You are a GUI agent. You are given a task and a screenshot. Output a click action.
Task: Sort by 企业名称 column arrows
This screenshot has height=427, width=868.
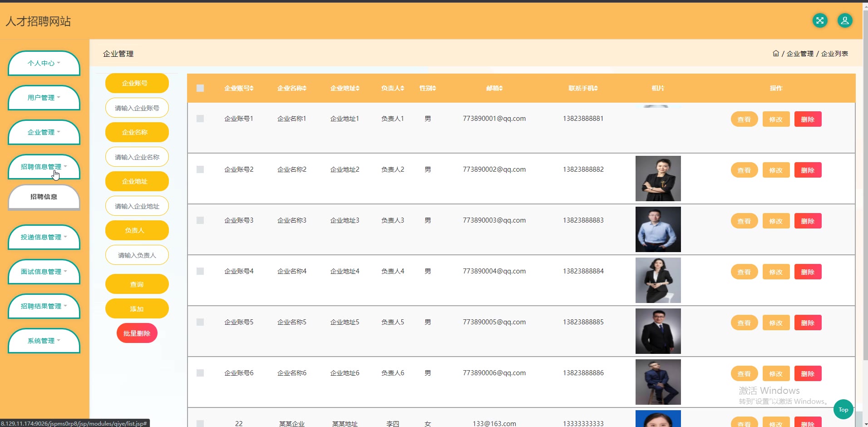coord(305,88)
